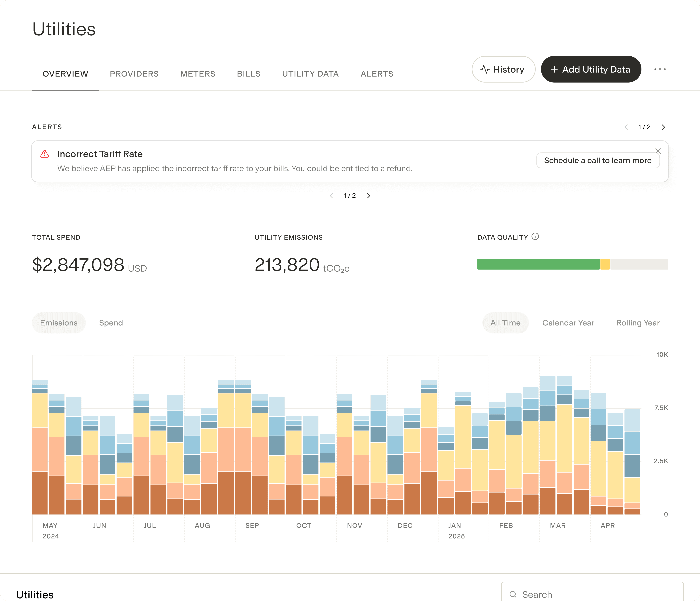
Task: Open the Utility Data tab
Action: pos(310,74)
